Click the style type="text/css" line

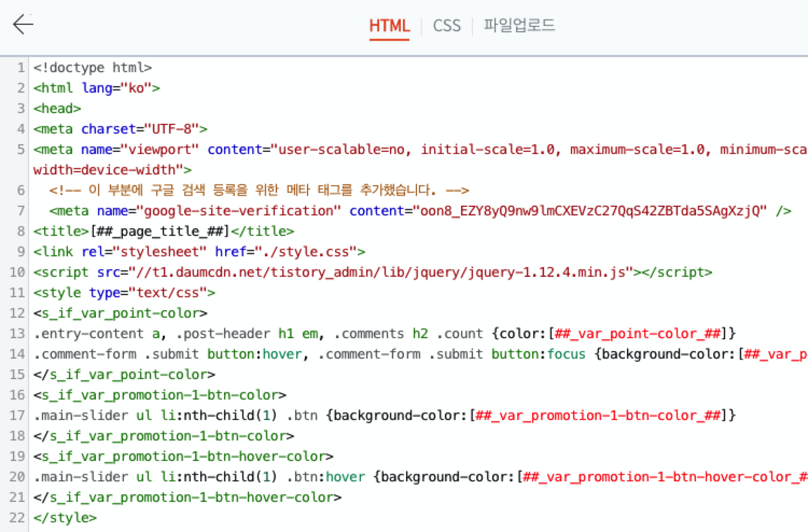[124, 293]
